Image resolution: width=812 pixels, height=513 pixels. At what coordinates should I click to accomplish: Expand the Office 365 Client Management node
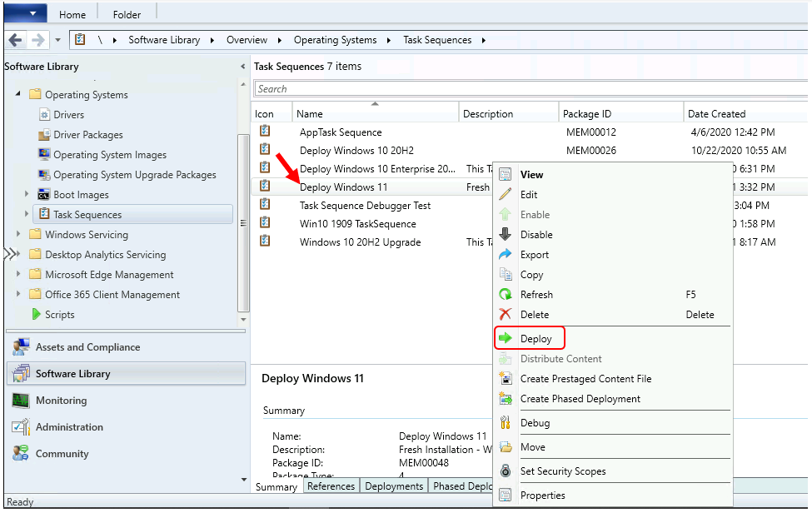(x=18, y=294)
